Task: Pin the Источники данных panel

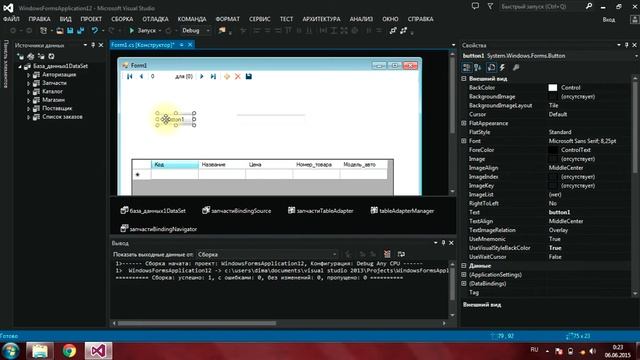Action: [93, 45]
